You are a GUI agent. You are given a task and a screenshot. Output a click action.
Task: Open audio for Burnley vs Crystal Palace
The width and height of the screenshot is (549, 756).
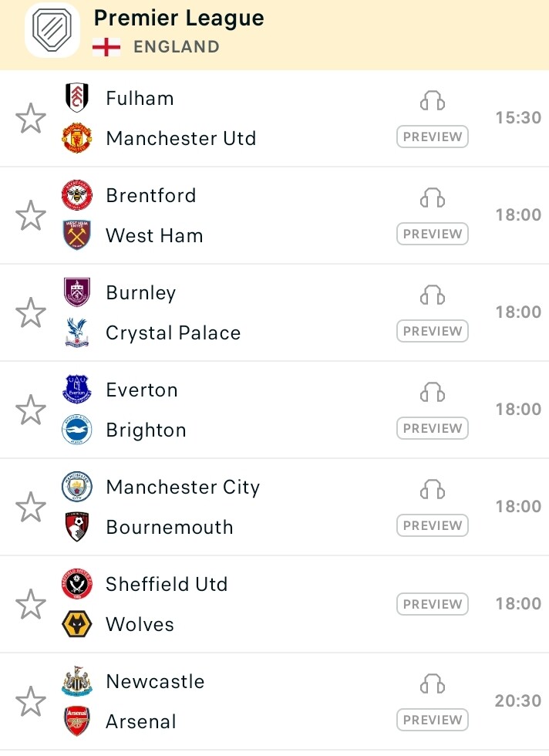433,295
